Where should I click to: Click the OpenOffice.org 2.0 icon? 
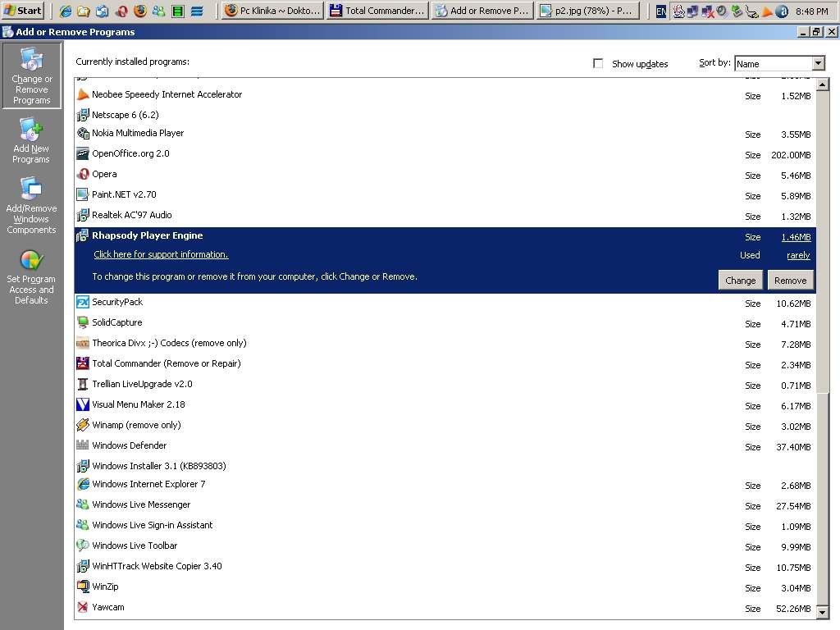83,153
